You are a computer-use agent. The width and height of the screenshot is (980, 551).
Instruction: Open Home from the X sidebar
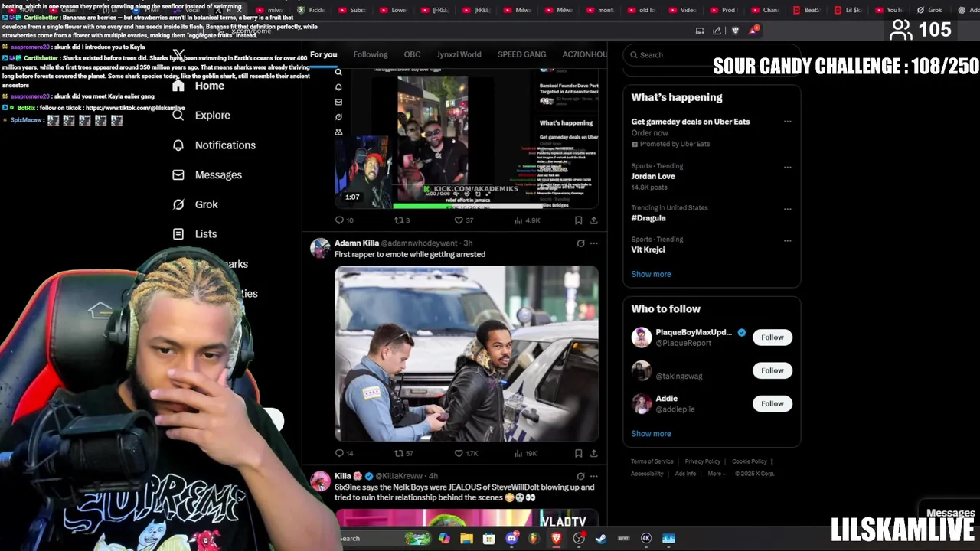tap(198, 86)
